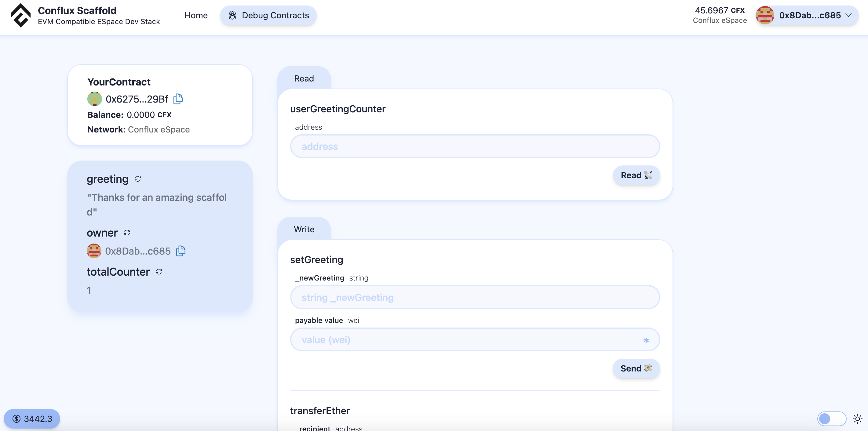Click the 45.6967 CFX balance display
Screen dimensions: 868x431
[x=719, y=15]
